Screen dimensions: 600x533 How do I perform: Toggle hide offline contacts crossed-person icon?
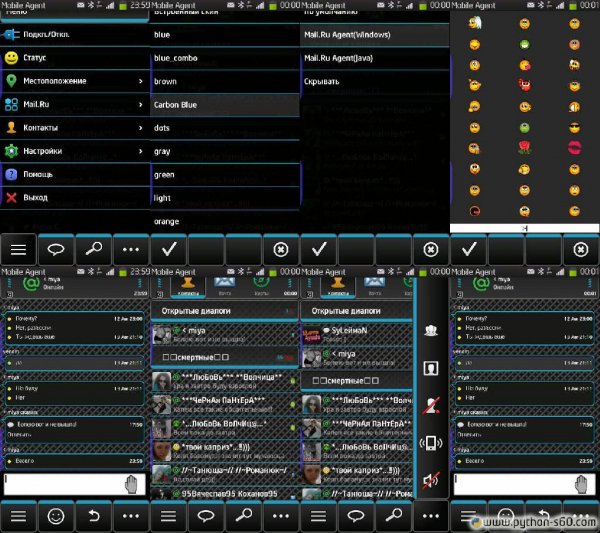[431, 406]
